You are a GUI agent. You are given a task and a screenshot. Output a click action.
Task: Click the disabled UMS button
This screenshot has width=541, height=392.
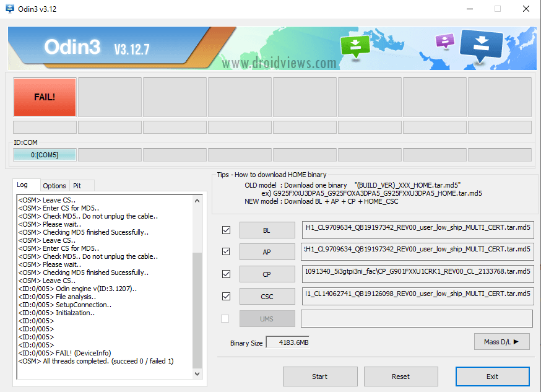[267, 318]
